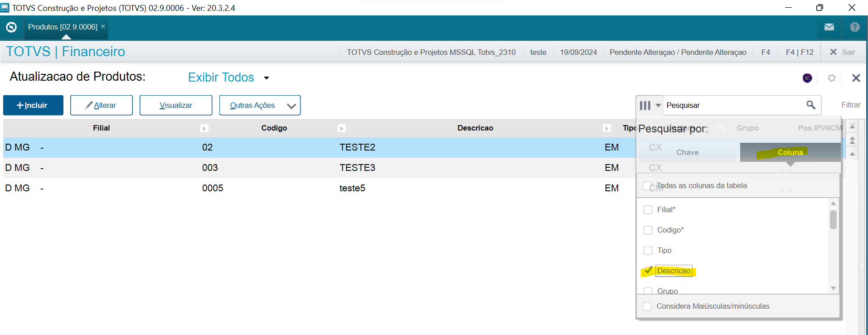Click the F4 | F12 shortcut button

point(800,52)
